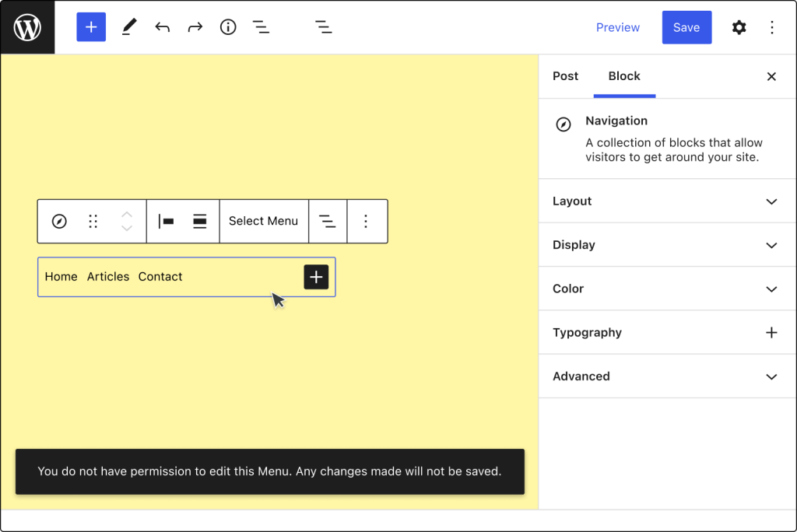The image size is (797, 532).
Task: Expand the Advanced panel
Action: [x=667, y=376]
